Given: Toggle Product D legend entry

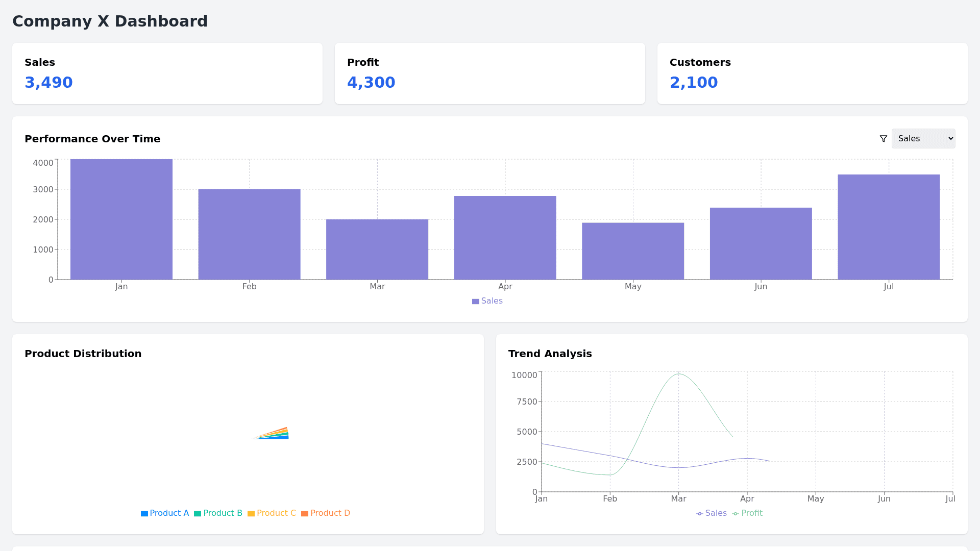Looking at the screenshot, I should click(326, 513).
